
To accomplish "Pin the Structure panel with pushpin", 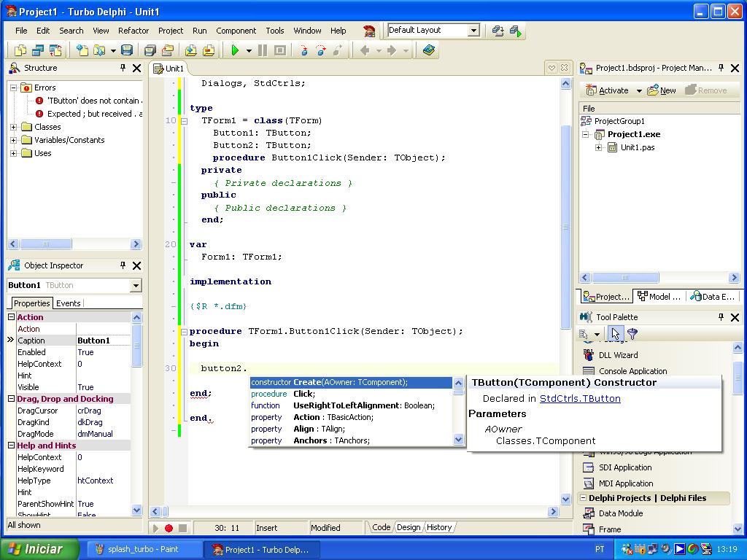I will click(123, 68).
